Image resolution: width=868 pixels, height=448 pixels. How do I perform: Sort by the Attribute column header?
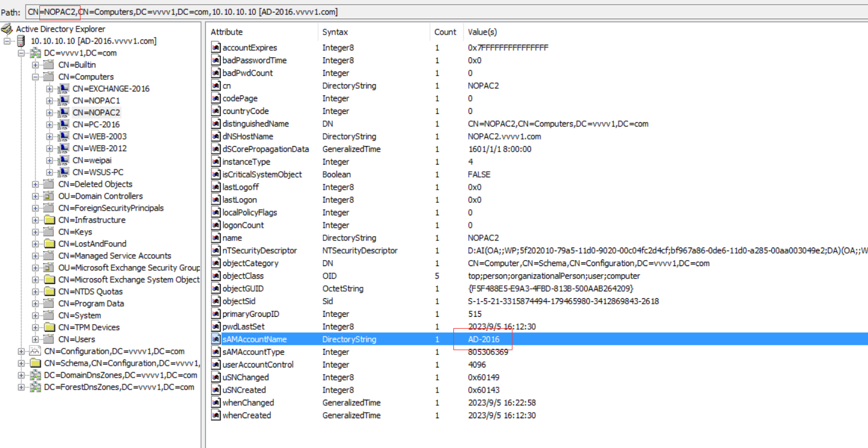tap(262, 32)
